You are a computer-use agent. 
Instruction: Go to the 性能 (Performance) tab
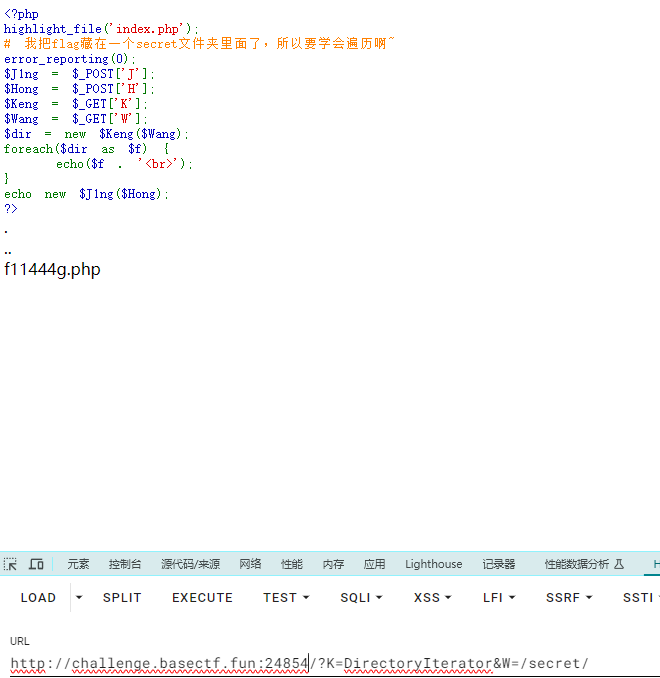tap(292, 564)
